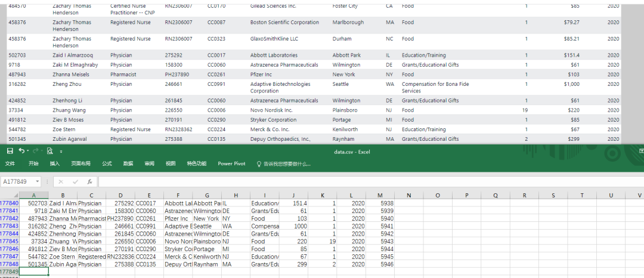Click Adaptive Biotechnologies Corporation in web table
Viewport: 644px width, 278px height.
[x=280, y=88]
